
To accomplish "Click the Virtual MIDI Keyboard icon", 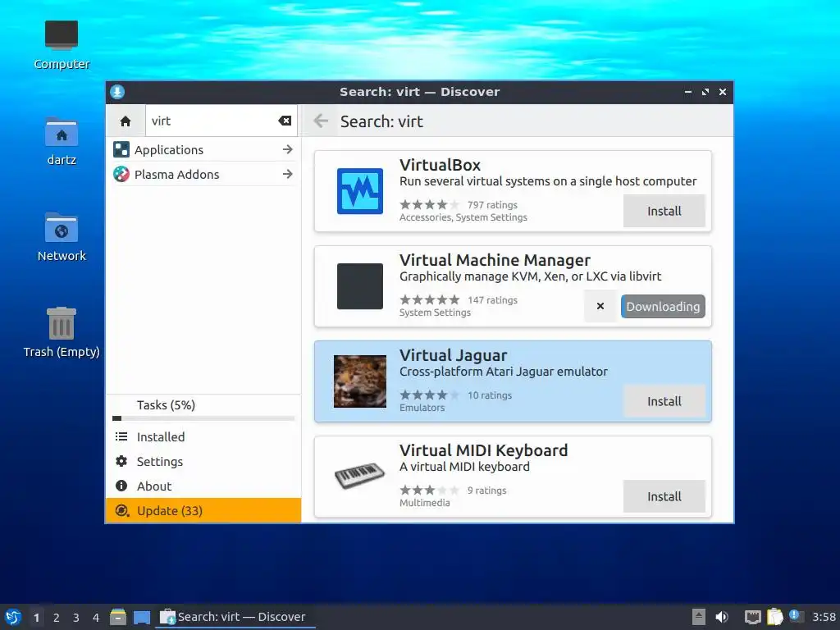I will (360, 476).
